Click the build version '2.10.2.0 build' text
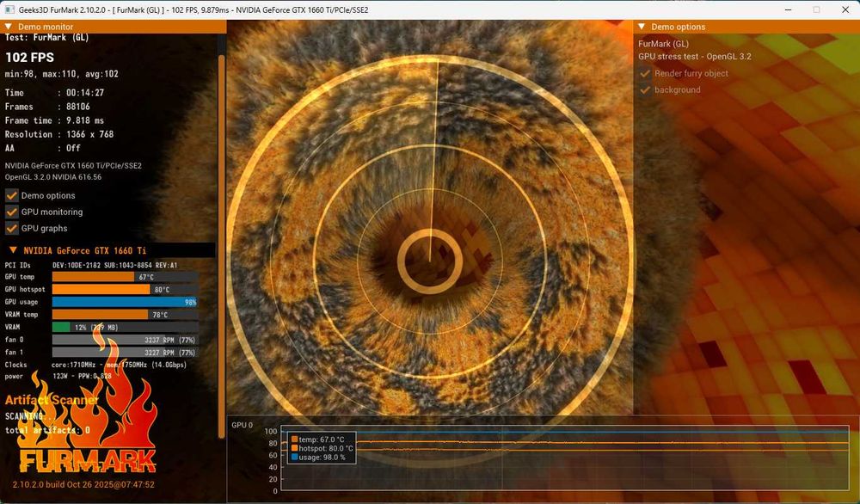The height and width of the screenshot is (504, 860). coord(39,485)
